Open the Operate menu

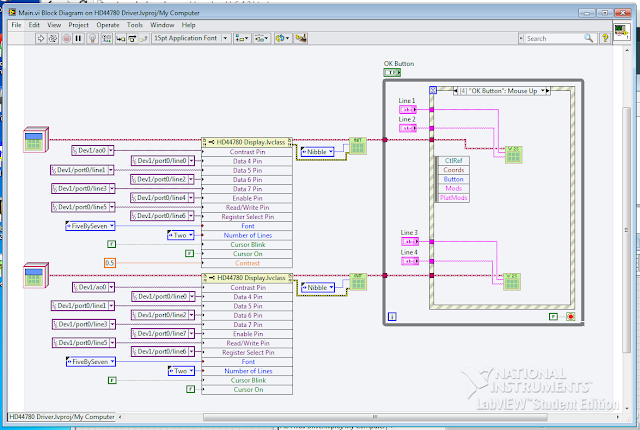coord(108,25)
